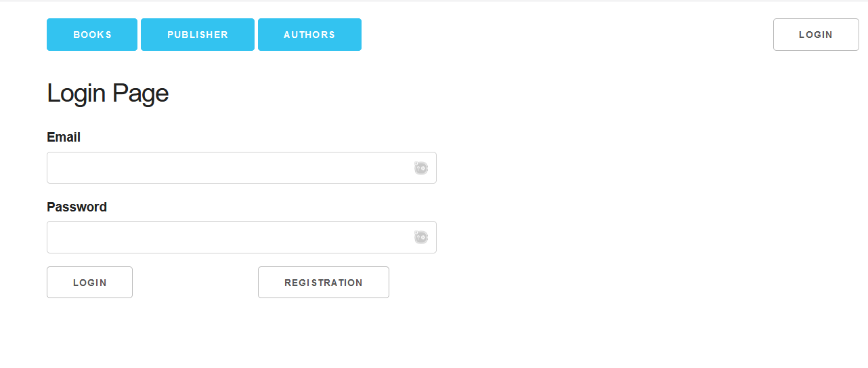Image resolution: width=868 pixels, height=368 pixels.
Task: Focus the Password input field
Action: point(242,237)
